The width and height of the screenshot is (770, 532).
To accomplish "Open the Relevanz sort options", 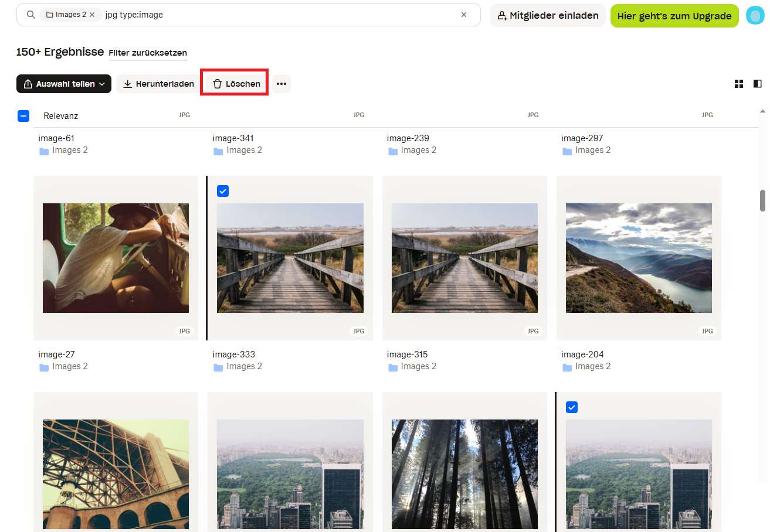I will click(60, 116).
